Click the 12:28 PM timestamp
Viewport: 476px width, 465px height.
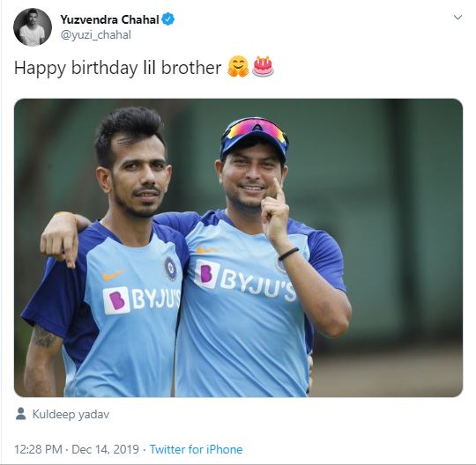[x=38, y=449]
